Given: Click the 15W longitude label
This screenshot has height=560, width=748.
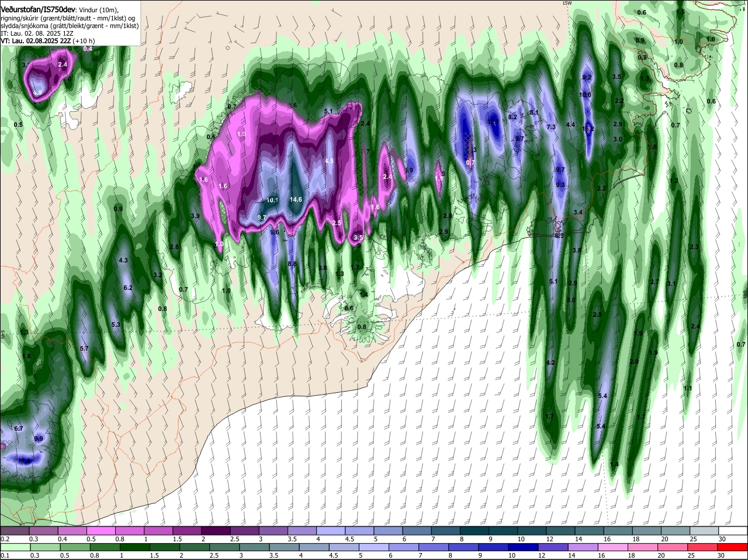Looking at the screenshot, I should click(566, 3).
